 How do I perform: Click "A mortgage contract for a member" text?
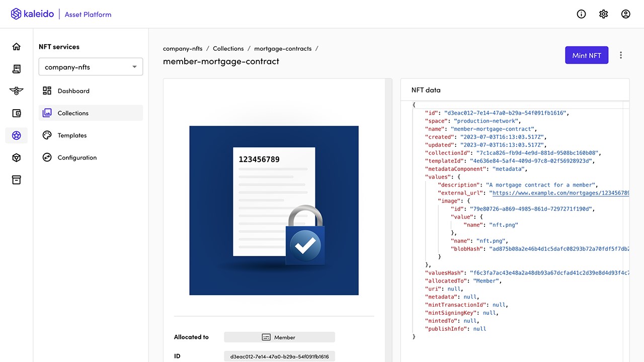pyautogui.click(x=542, y=185)
